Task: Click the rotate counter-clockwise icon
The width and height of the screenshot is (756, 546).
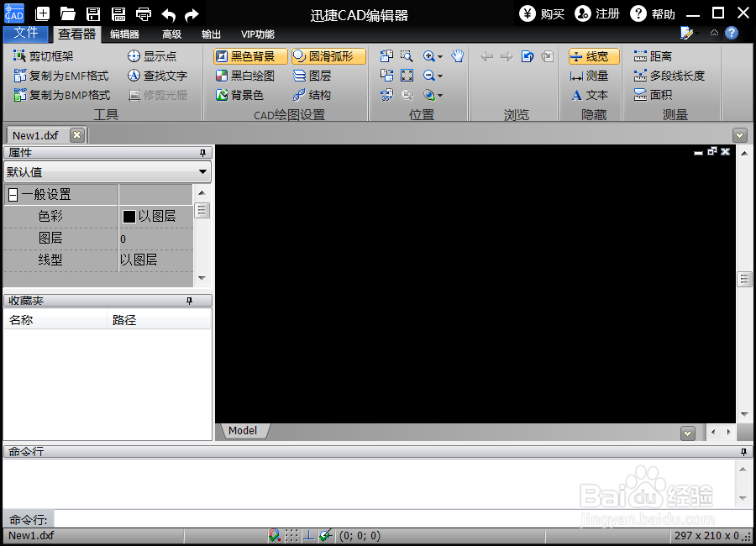Action: pyautogui.click(x=386, y=56)
